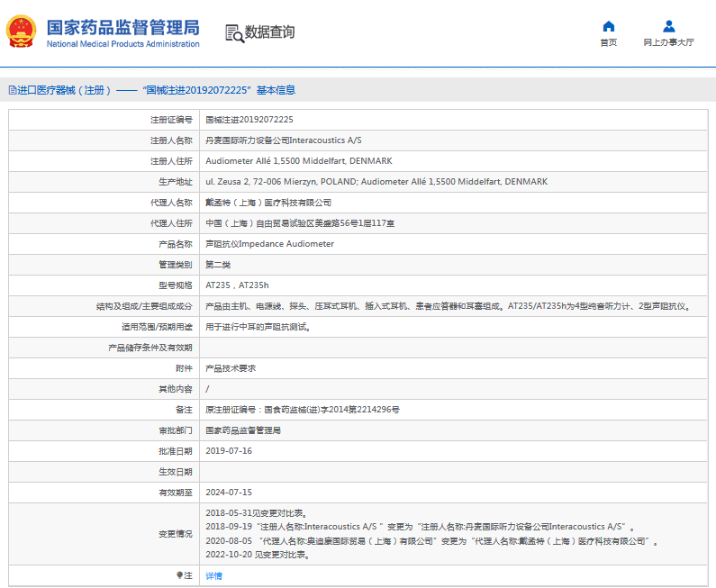The image size is (716, 588).
Task: Select change record line 2022-10-20 见变更对比表
Action: (x=258, y=555)
